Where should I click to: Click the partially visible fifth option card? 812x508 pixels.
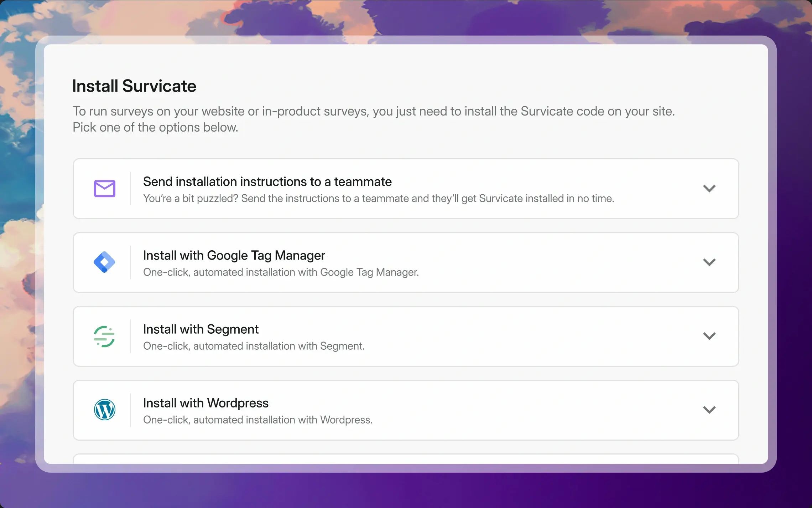coord(405,459)
